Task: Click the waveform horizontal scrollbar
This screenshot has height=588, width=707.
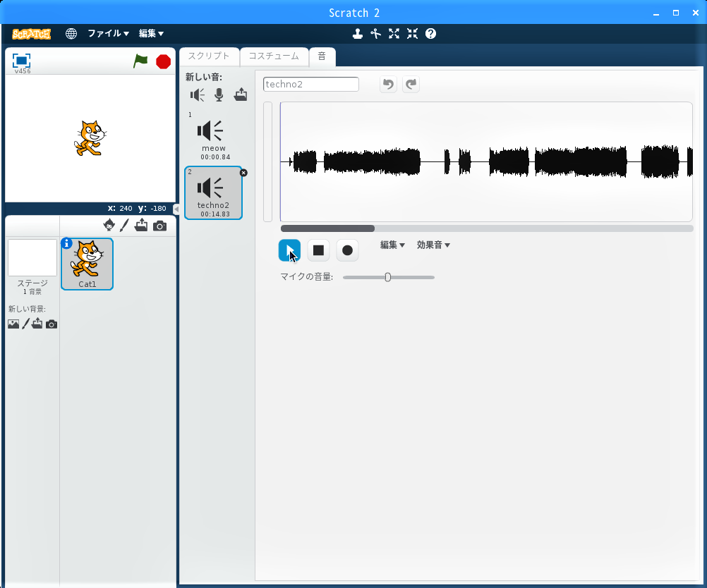Action: [x=328, y=228]
